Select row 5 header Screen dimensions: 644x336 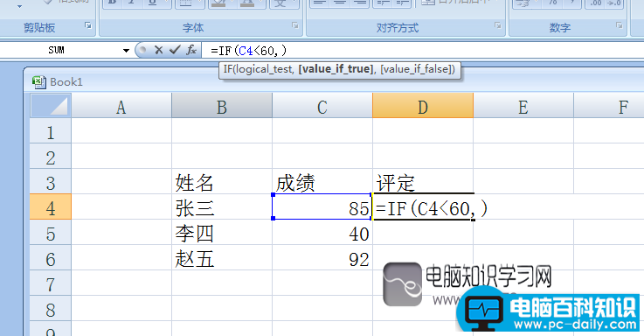(x=51, y=233)
